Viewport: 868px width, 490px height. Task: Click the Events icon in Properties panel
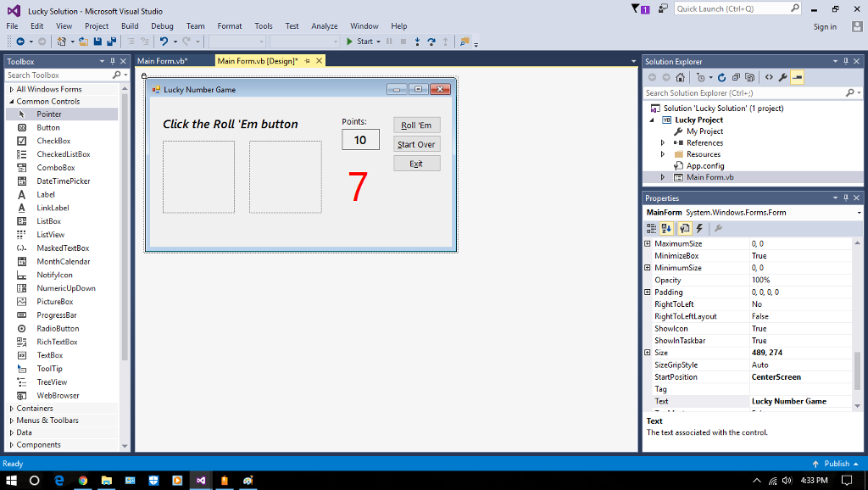click(x=699, y=228)
